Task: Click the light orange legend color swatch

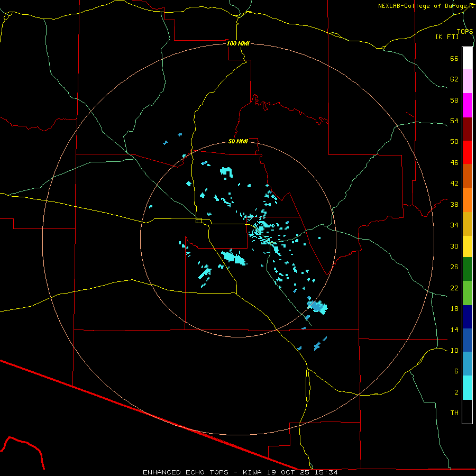Action: coord(467,200)
